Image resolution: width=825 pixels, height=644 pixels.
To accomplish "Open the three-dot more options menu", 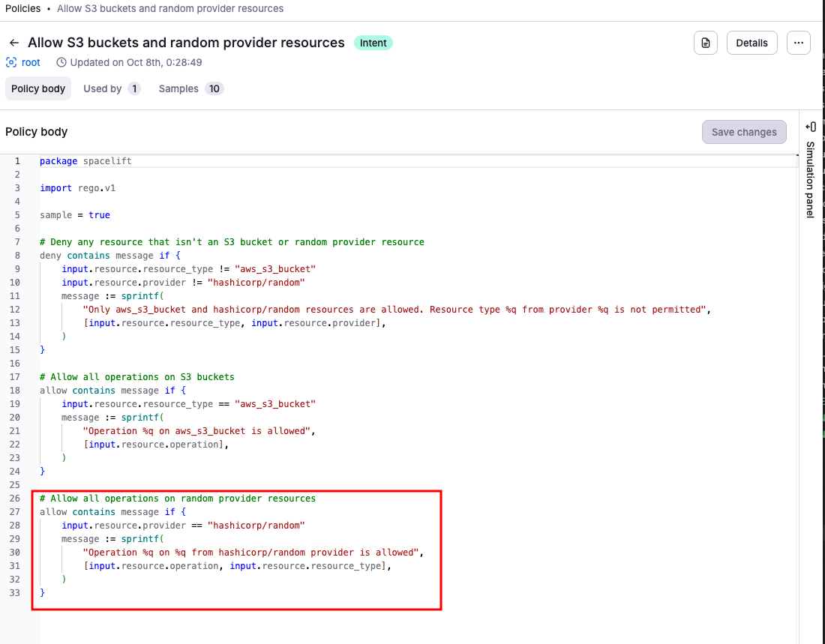I will coord(798,43).
